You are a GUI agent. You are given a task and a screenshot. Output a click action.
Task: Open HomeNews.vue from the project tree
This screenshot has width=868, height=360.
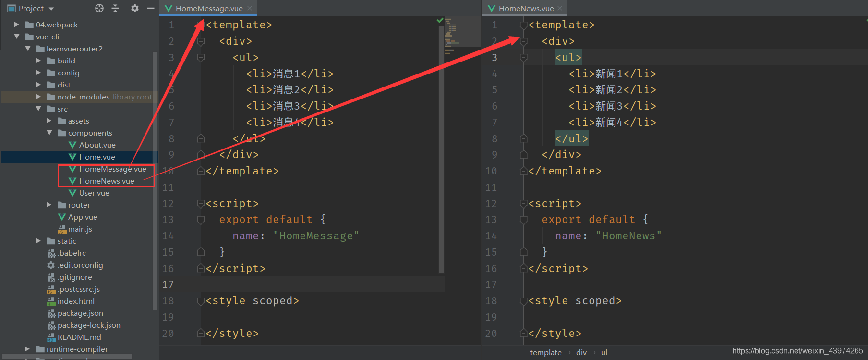coord(107,181)
